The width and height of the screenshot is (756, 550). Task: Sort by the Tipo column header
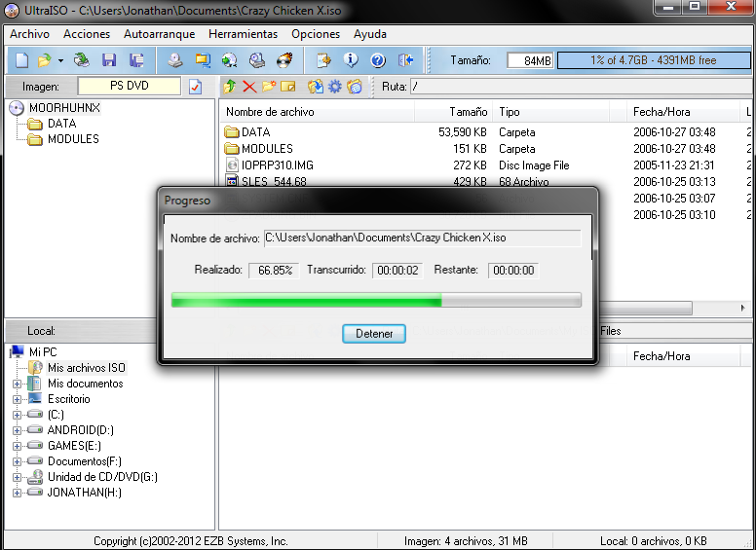[x=550, y=112]
